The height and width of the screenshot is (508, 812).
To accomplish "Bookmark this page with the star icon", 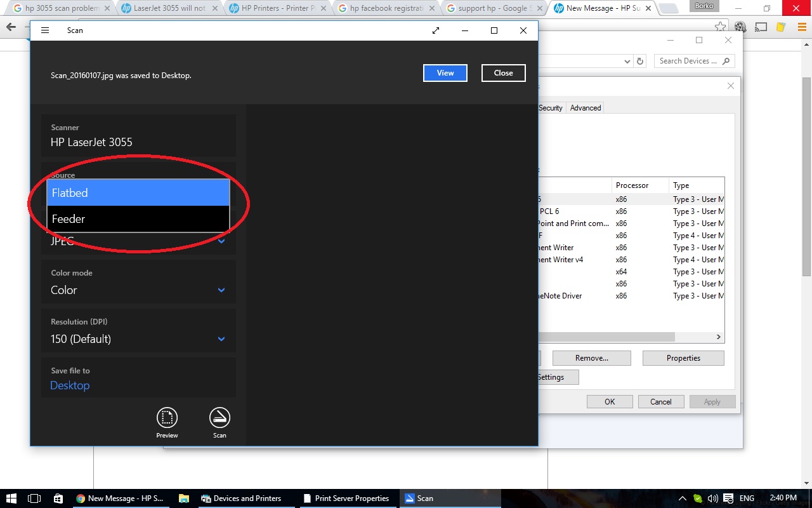I will 720,27.
